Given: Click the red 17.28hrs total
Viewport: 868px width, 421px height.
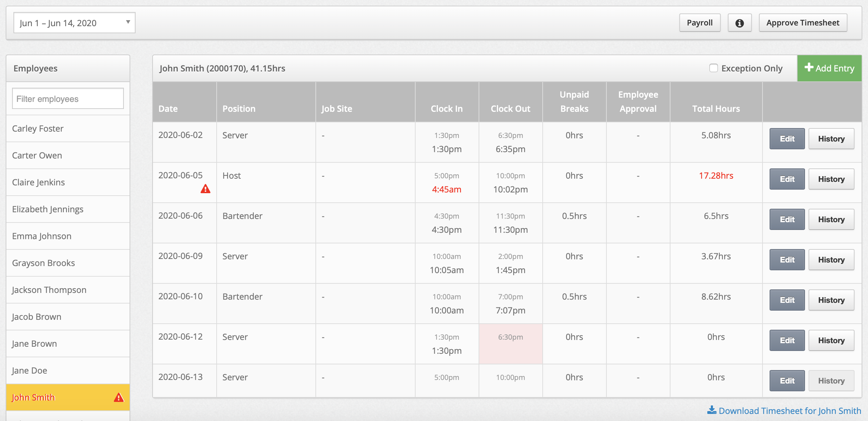Looking at the screenshot, I should click(716, 175).
